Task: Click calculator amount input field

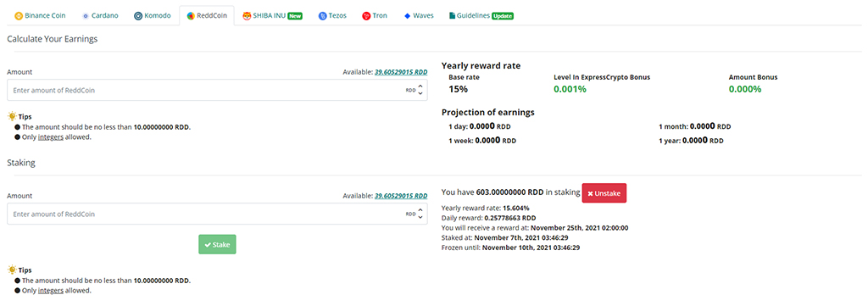Action: tap(217, 90)
